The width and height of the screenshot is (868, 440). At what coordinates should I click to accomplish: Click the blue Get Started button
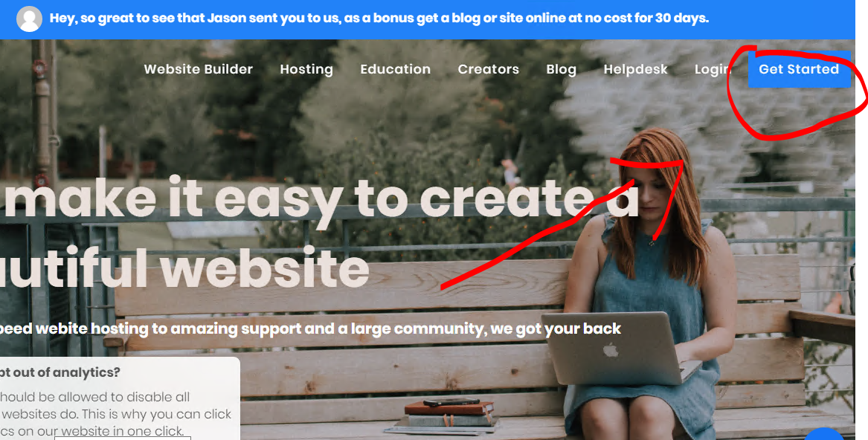[799, 69]
